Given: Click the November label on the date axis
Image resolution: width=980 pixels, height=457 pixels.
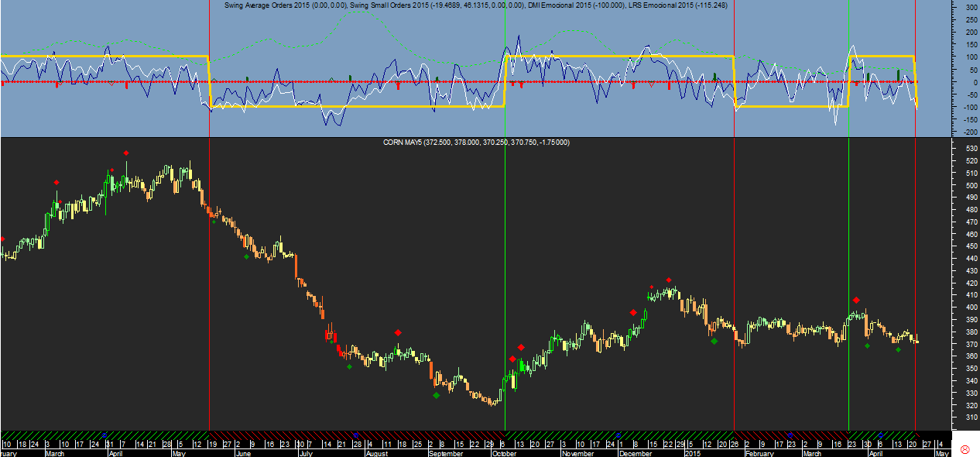Looking at the screenshot, I should [577, 453].
